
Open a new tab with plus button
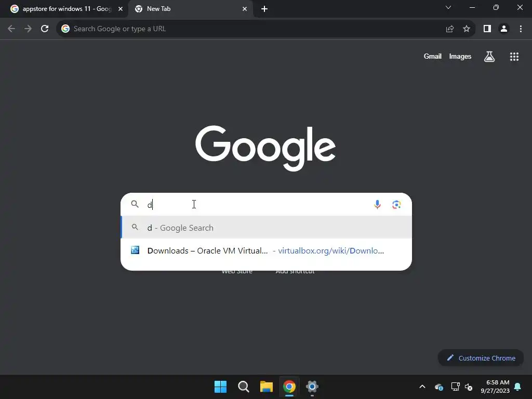tap(264, 9)
